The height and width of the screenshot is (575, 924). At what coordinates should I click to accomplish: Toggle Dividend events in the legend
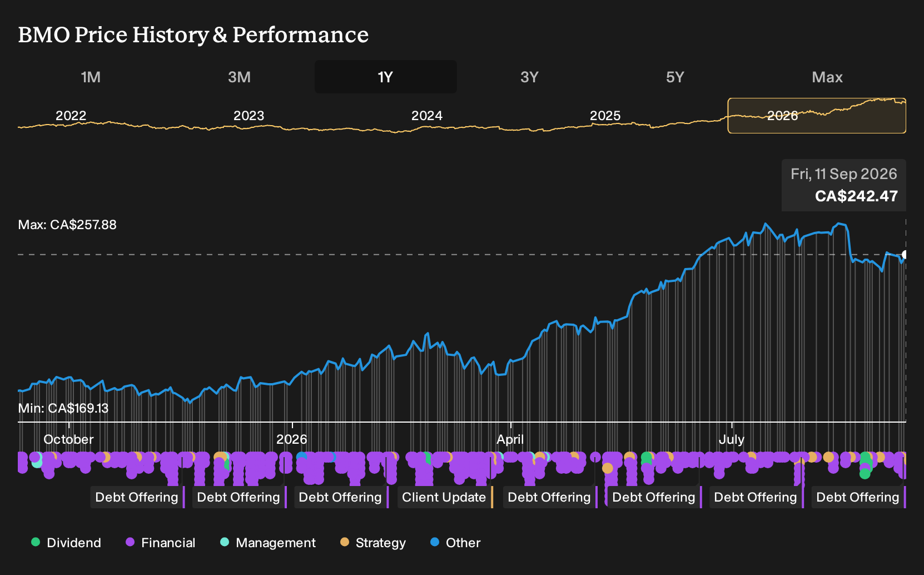coord(66,543)
